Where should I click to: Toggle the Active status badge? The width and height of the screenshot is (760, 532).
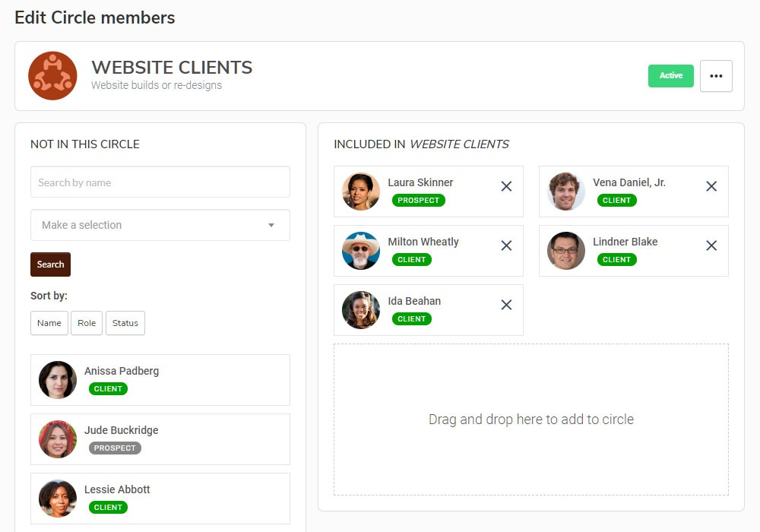[670, 76]
